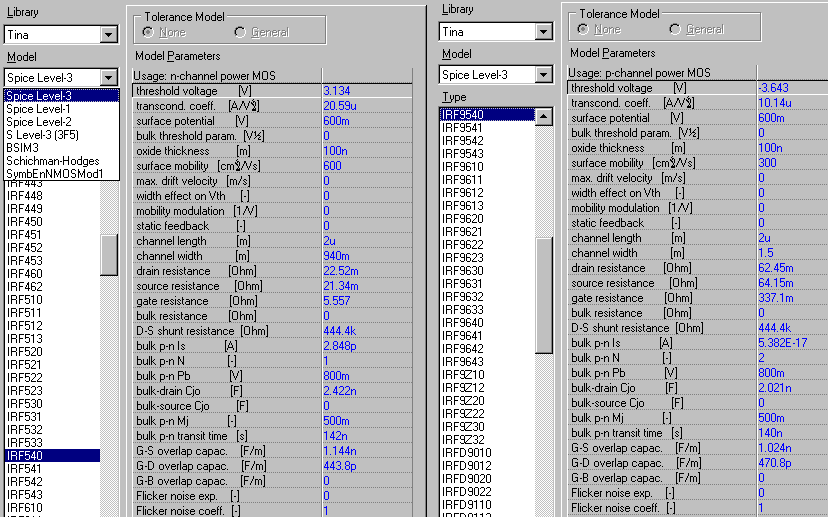Edit p-channel threshold voltage value -3.643

(x=774, y=88)
